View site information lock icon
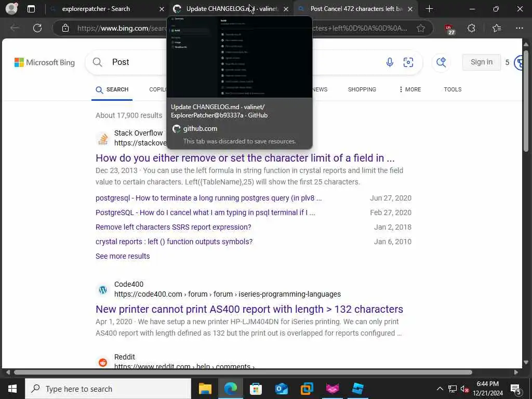Viewport: 532px width, 399px height. coord(65,28)
